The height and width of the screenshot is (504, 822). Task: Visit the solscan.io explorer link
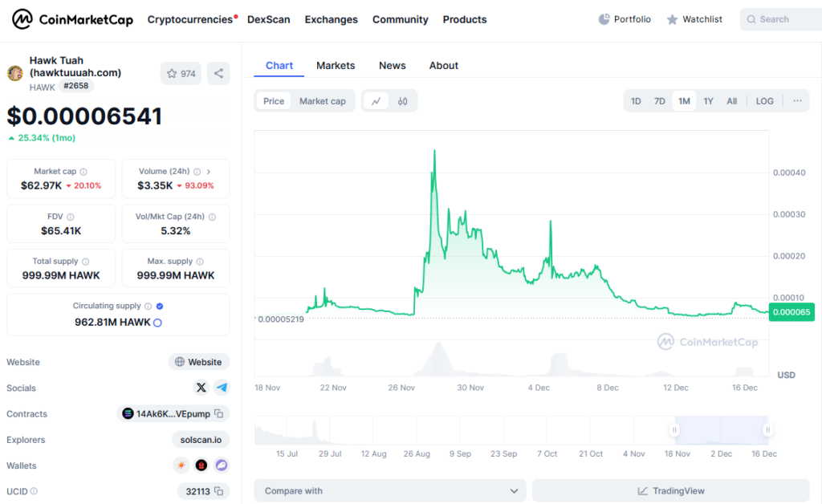click(x=201, y=440)
